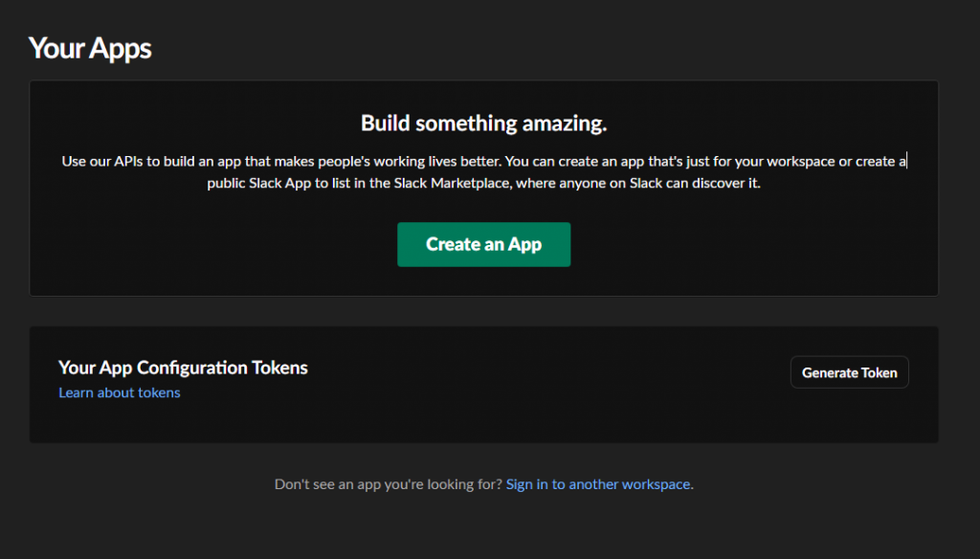This screenshot has width=980, height=559.
Task: Click the Generate Token button
Action: pyautogui.click(x=850, y=372)
